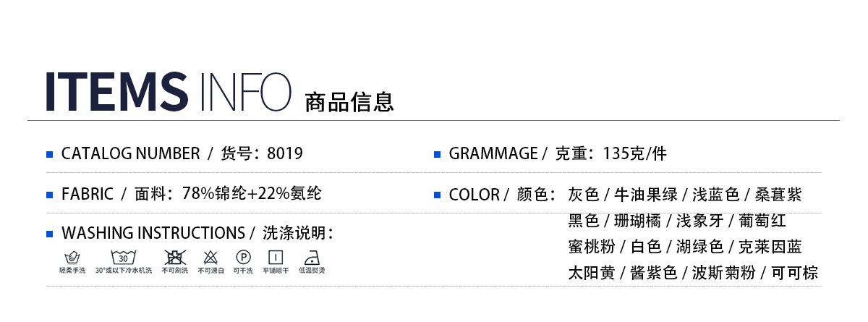Click the do not bleach triangle icon

pyautogui.click(x=210, y=257)
